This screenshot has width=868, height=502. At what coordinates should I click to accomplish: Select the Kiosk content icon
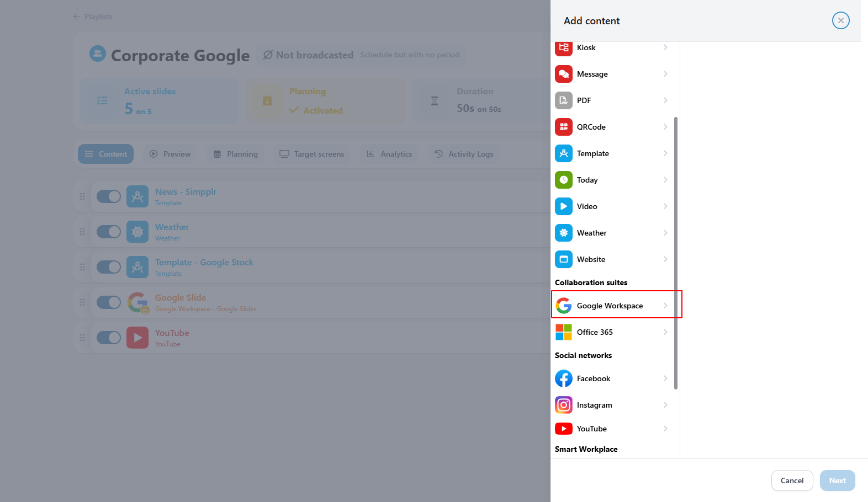[564, 48]
